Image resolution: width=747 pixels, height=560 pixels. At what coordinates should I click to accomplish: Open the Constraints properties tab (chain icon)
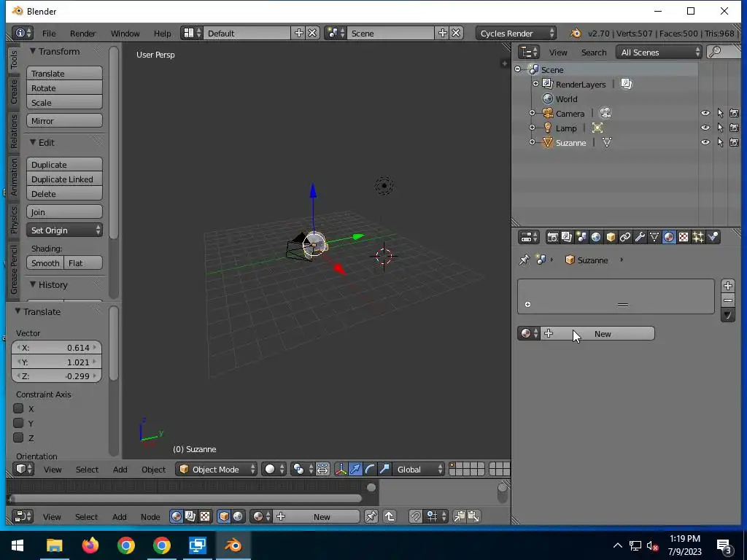625,237
